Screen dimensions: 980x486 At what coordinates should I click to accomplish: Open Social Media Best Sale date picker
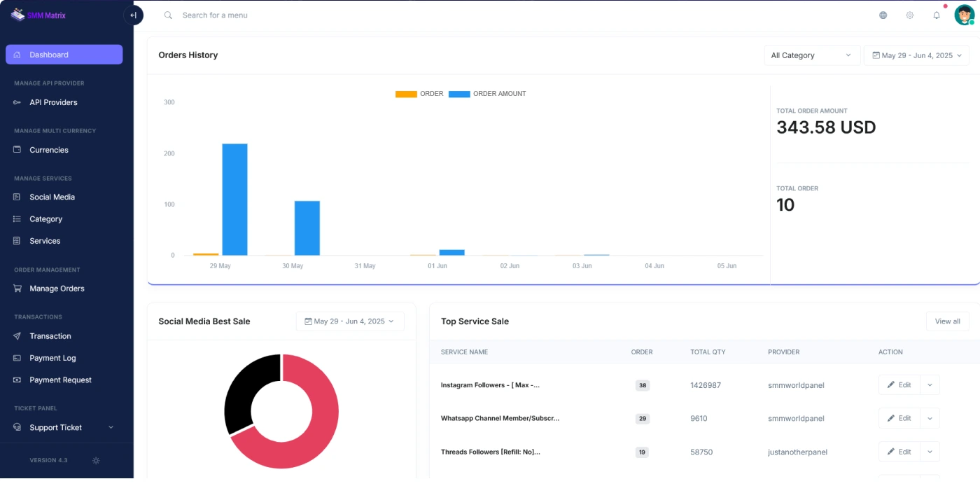[349, 321]
